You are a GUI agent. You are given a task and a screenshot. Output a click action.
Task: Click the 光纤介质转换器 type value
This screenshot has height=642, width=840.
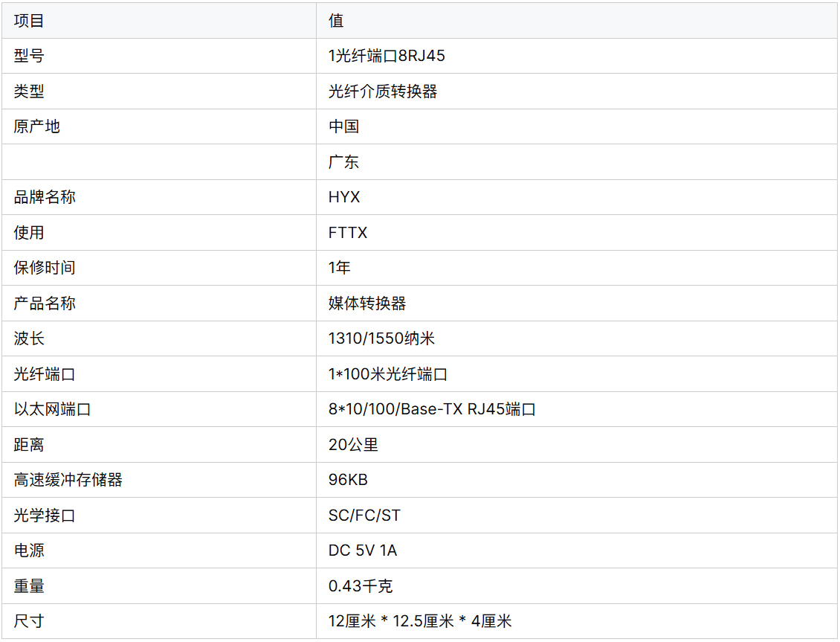click(x=382, y=92)
